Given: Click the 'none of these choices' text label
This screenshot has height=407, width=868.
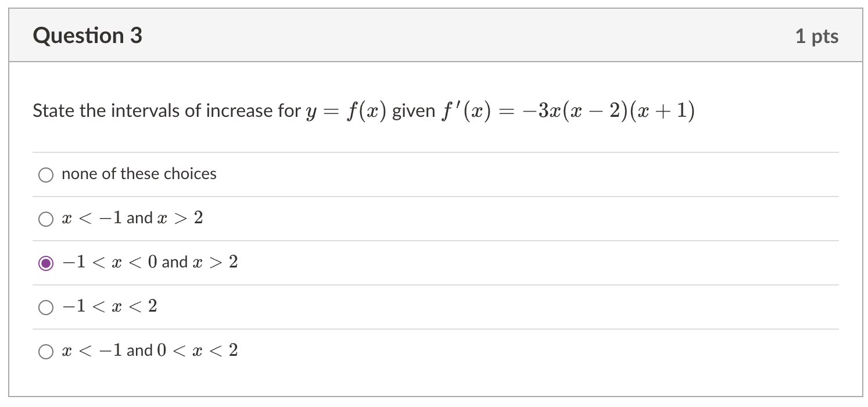Looking at the screenshot, I should (139, 174).
